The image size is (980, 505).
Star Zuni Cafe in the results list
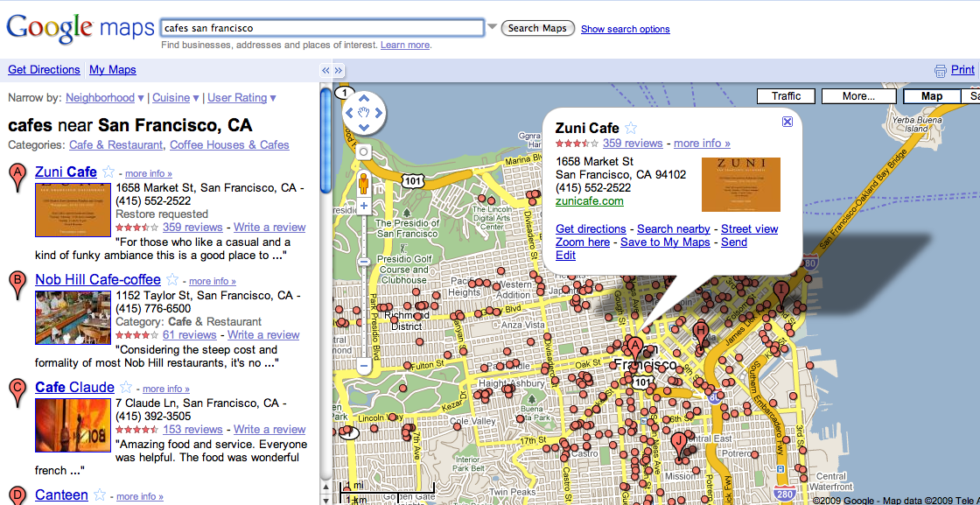[108, 172]
